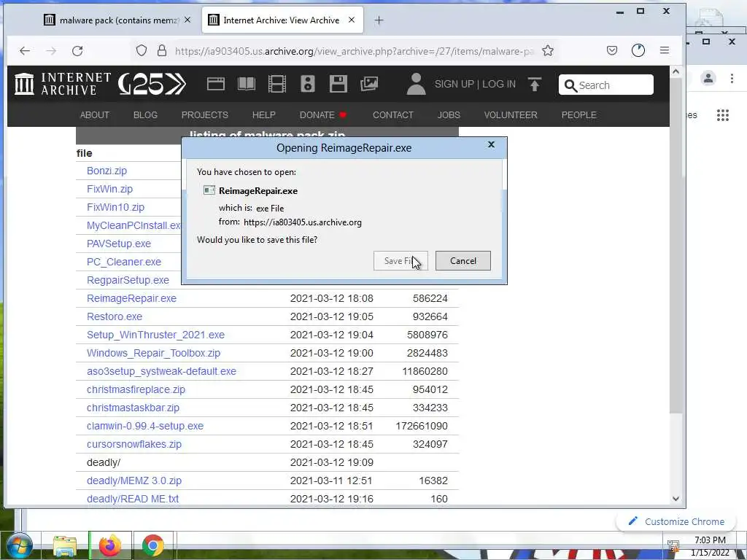Click the LOG IN link
Screen dimensions: 747x560
(x=498, y=84)
